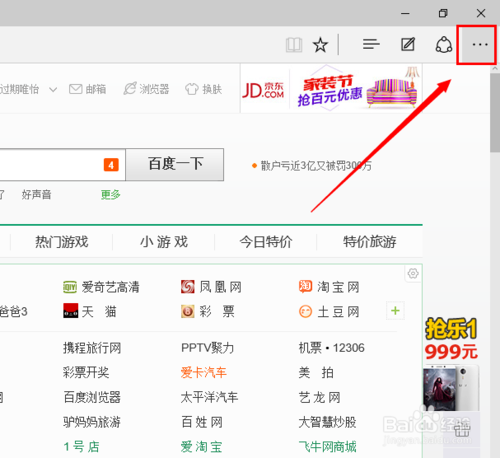Screen dimensions: 500x458
Task: Click the scrollbar up arrow
Action: click(495, 68)
